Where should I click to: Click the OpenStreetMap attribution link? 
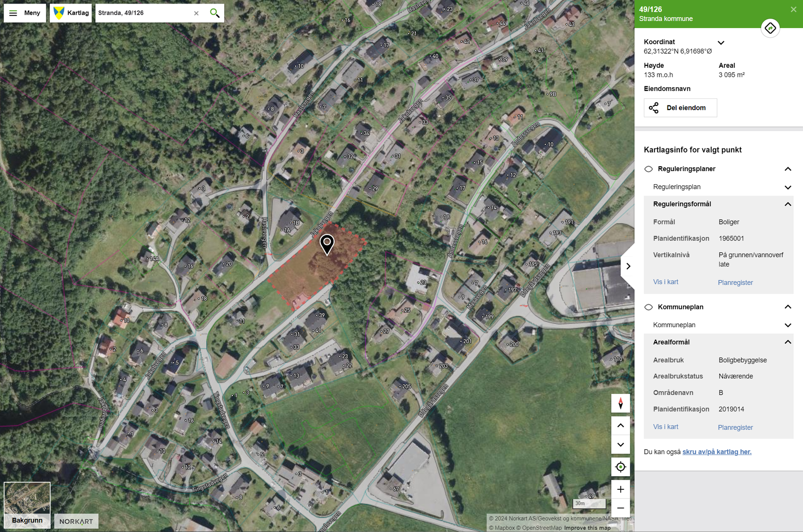coord(539,528)
